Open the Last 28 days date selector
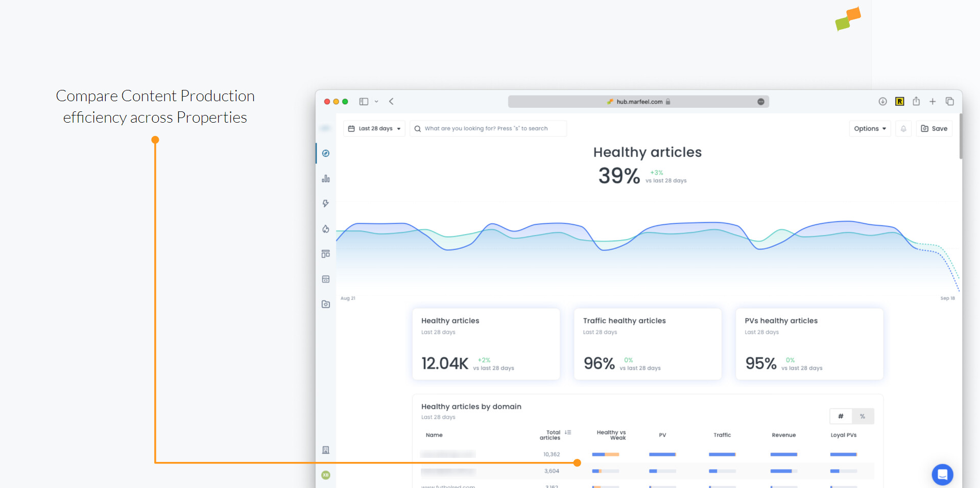Image resolution: width=980 pixels, height=488 pixels. coord(374,128)
